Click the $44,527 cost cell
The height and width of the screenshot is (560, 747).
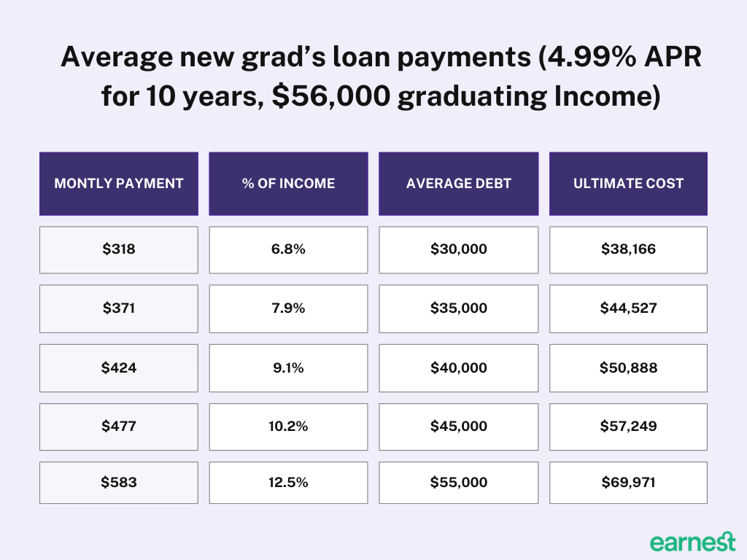coord(628,308)
